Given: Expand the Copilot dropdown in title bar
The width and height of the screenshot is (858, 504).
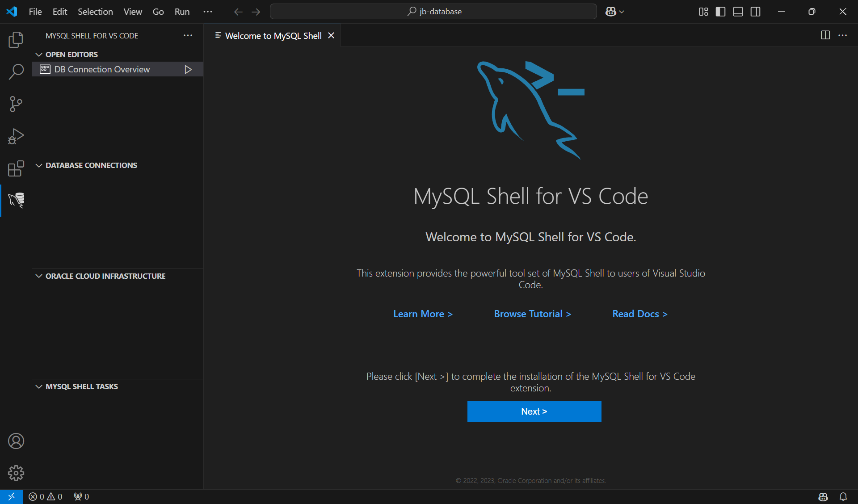Looking at the screenshot, I should tap(621, 12).
